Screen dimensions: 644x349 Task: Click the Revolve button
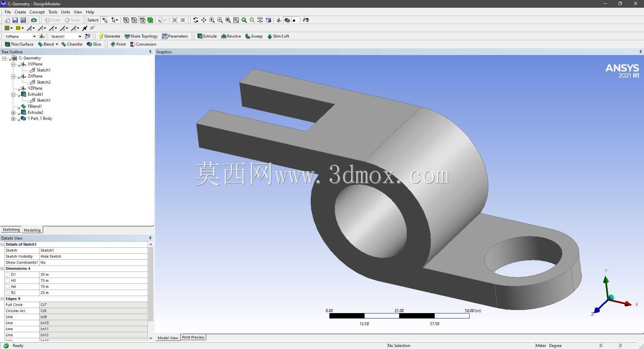231,36
